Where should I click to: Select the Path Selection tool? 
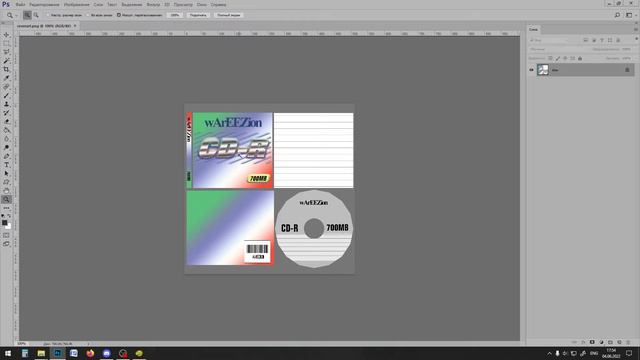pos(6,173)
